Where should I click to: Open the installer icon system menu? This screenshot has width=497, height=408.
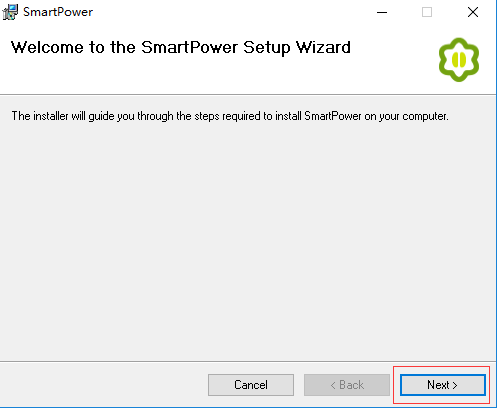[x=10, y=12]
